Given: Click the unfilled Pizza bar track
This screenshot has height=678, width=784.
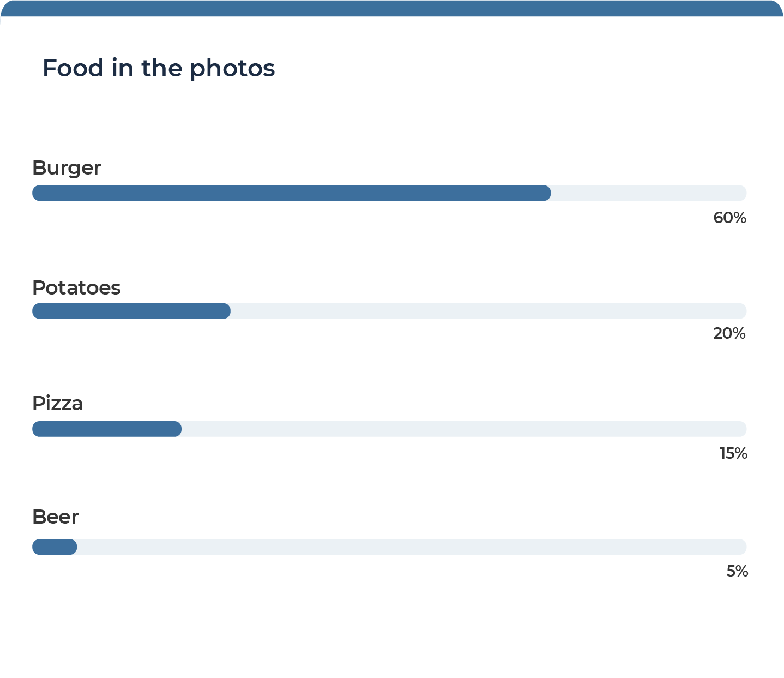Looking at the screenshot, I should click(x=464, y=429).
